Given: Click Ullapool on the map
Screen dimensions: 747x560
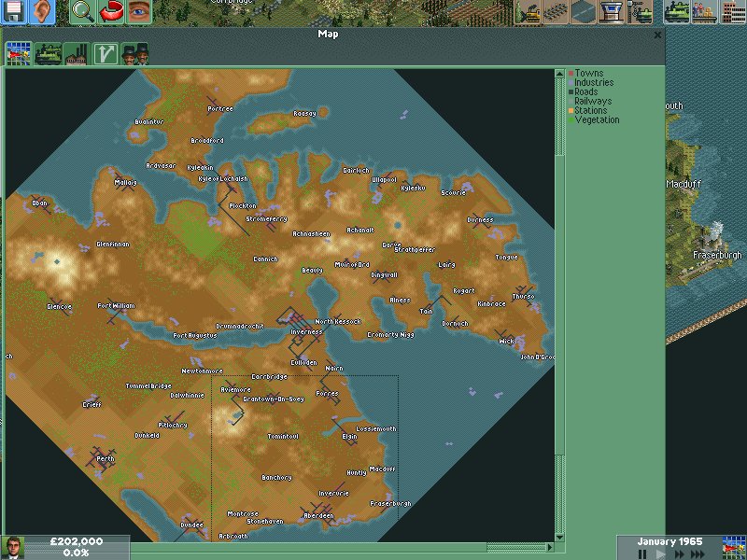Looking at the screenshot, I should click(x=384, y=180).
